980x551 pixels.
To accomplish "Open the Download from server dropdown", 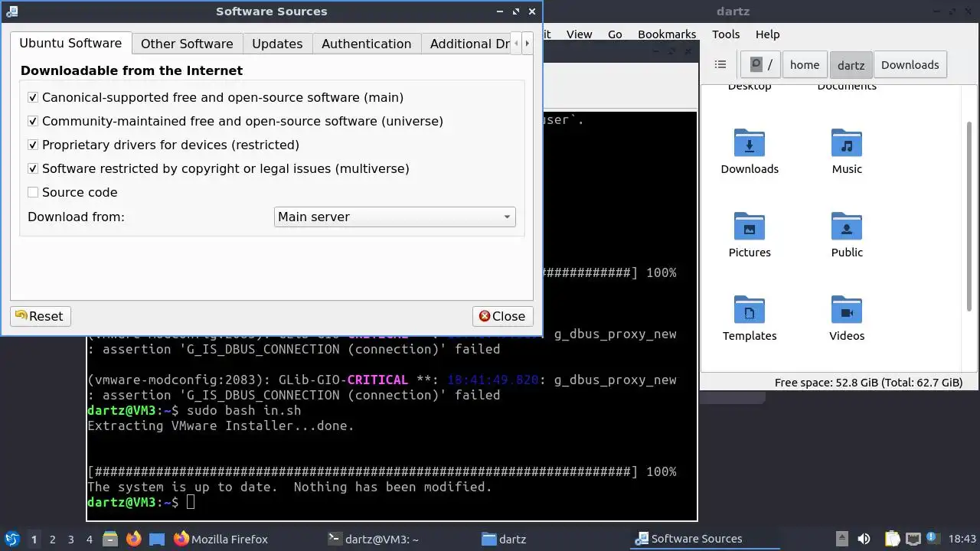I will point(394,217).
